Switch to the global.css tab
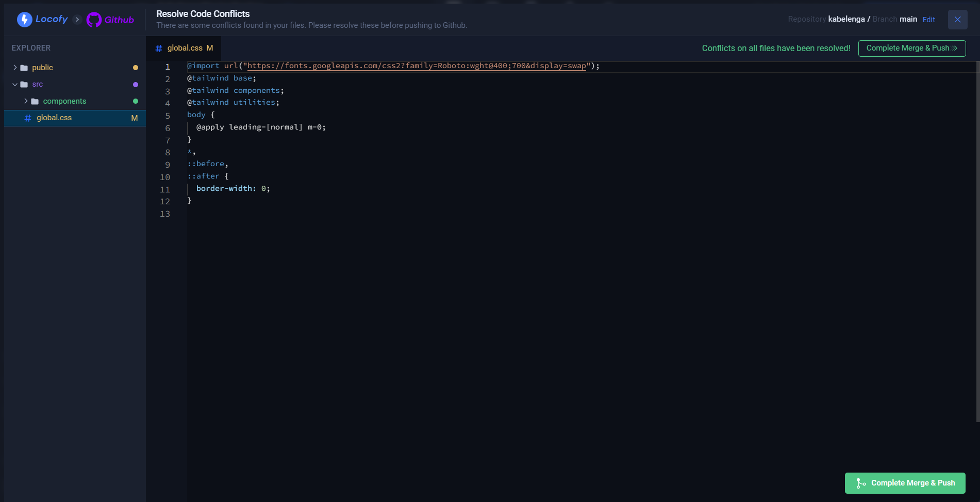This screenshot has height=502, width=980. (186, 48)
